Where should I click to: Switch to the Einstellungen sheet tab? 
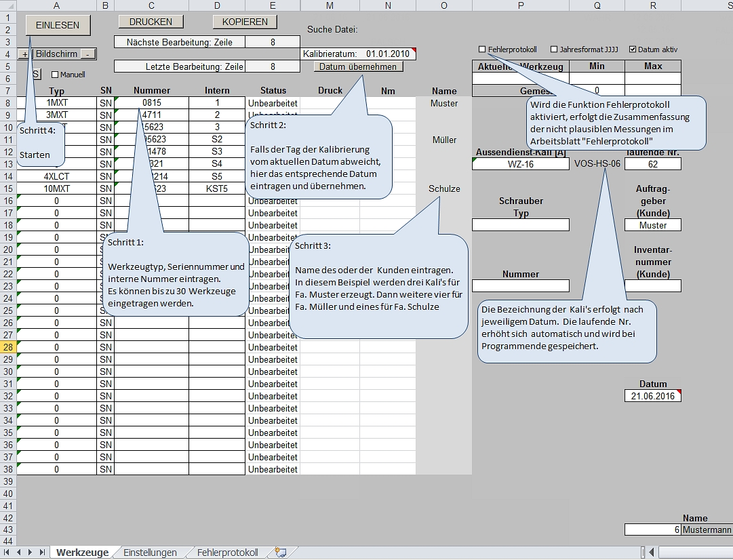click(150, 553)
